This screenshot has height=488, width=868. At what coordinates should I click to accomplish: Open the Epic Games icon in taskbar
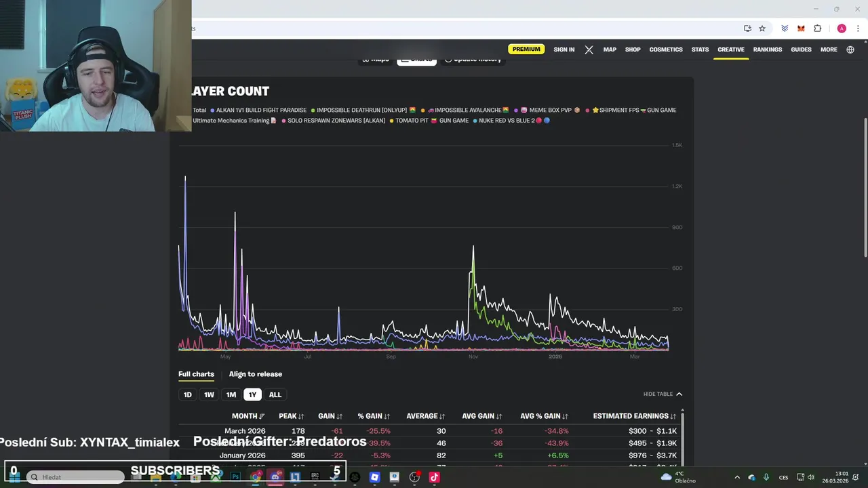coord(315,477)
